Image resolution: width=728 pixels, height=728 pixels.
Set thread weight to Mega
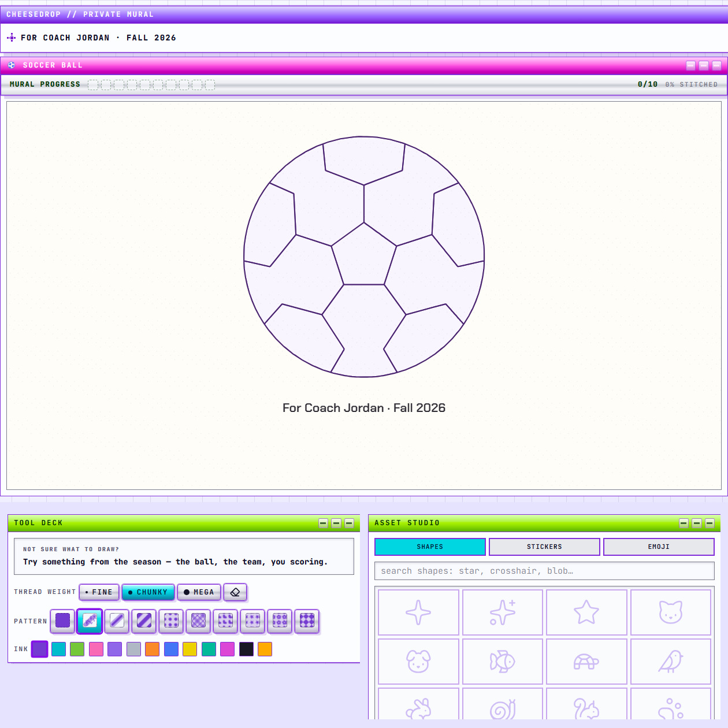(x=199, y=592)
